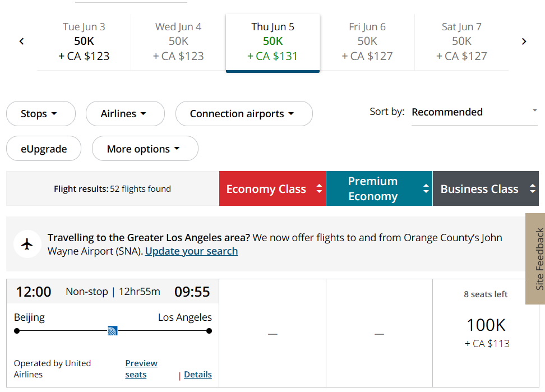Click the United Airlines logo on route line

(113, 331)
